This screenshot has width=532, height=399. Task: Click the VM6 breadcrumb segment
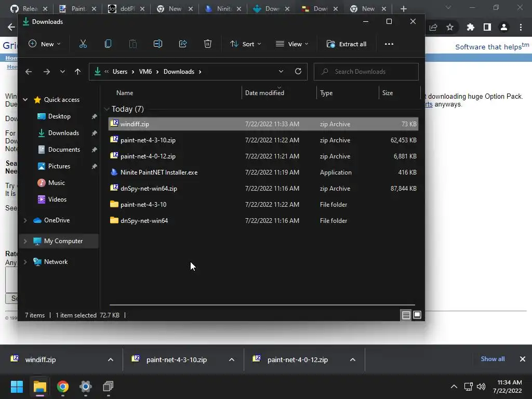[x=145, y=72]
